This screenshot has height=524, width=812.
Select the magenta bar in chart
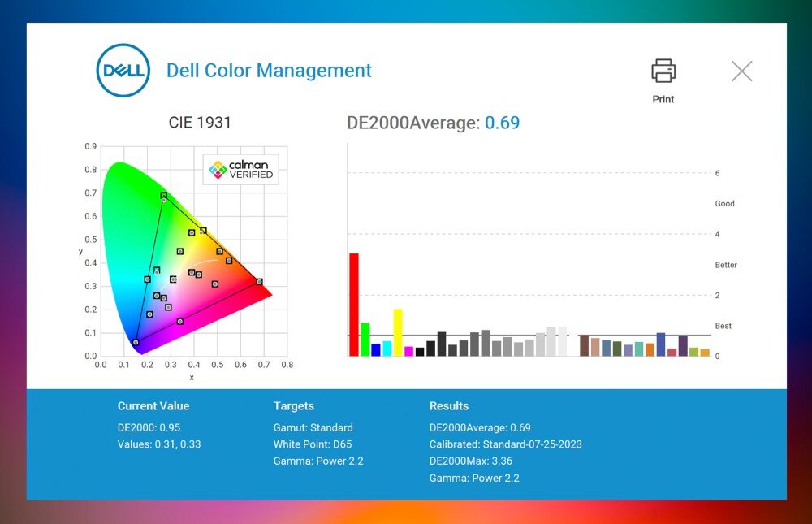(408, 352)
